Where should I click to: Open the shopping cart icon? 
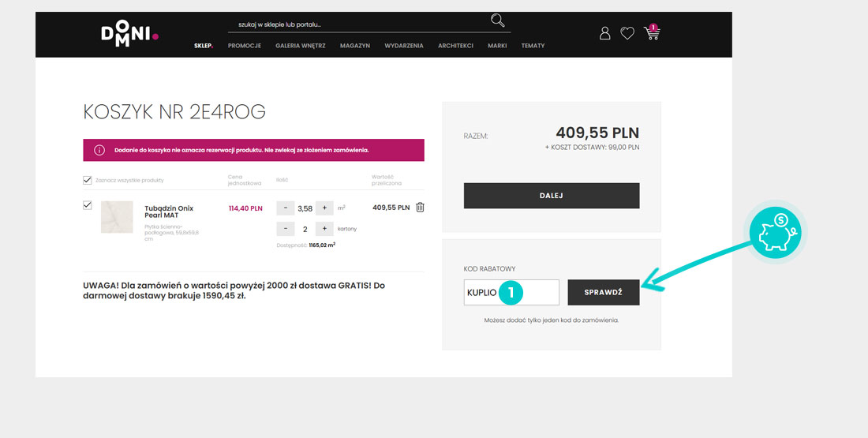pos(651,33)
